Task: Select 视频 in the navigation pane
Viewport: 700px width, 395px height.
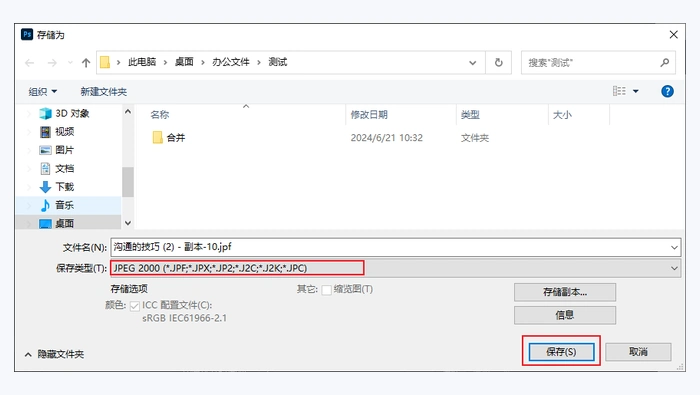Action: pos(64,132)
